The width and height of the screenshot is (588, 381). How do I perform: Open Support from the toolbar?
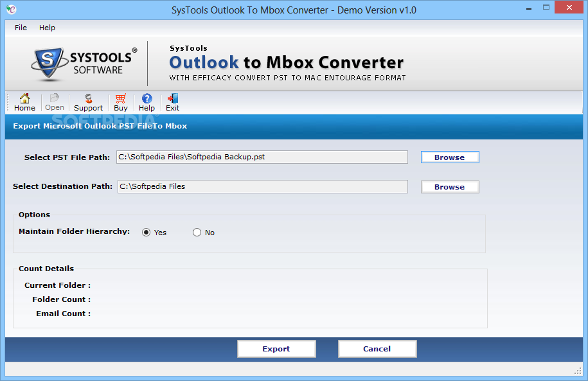click(x=88, y=102)
